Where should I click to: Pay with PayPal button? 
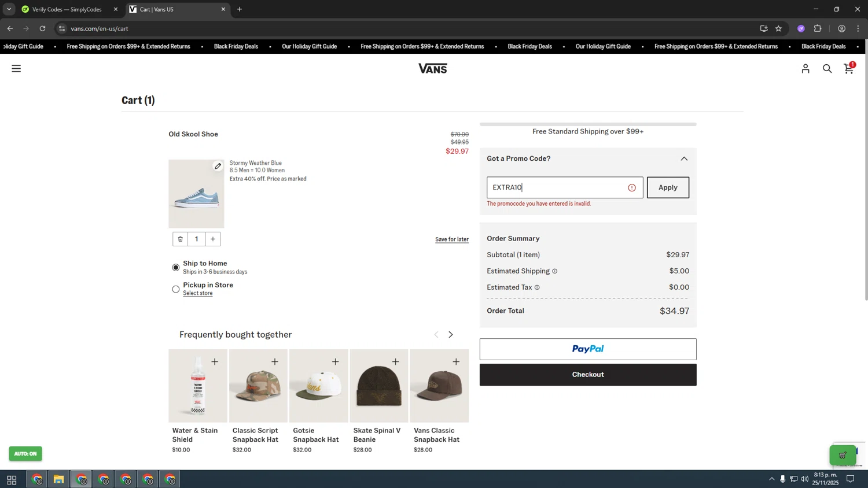pyautogui.click(x=588, y=349)
